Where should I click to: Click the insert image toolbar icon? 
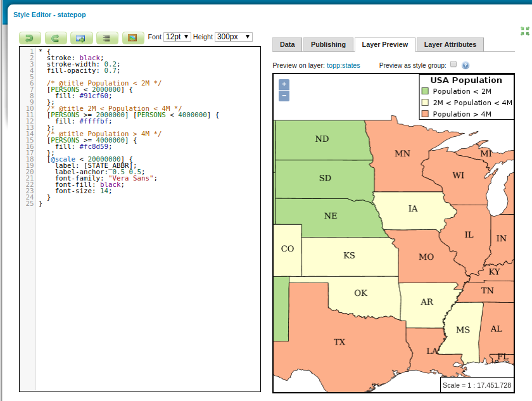[x=133, y=37]
